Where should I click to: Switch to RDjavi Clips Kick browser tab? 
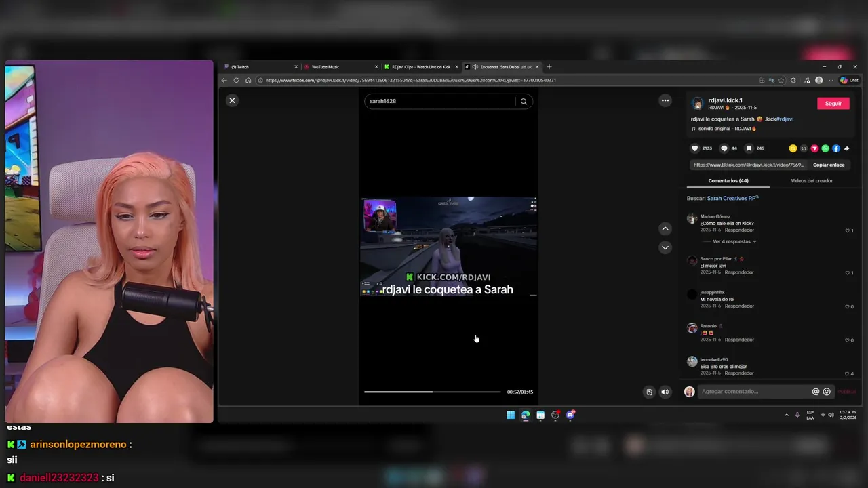click(x=420, y=67)
